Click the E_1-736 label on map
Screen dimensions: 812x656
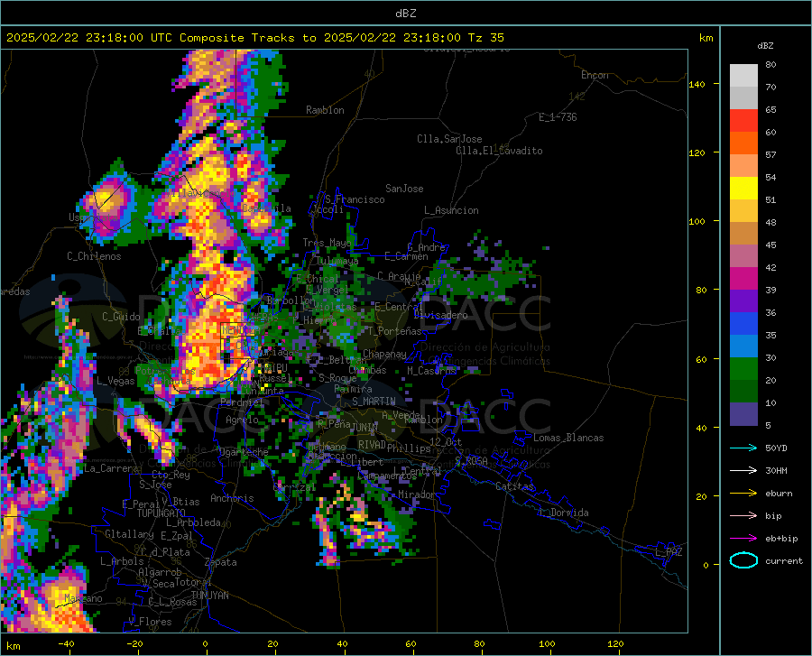[558, 117]
